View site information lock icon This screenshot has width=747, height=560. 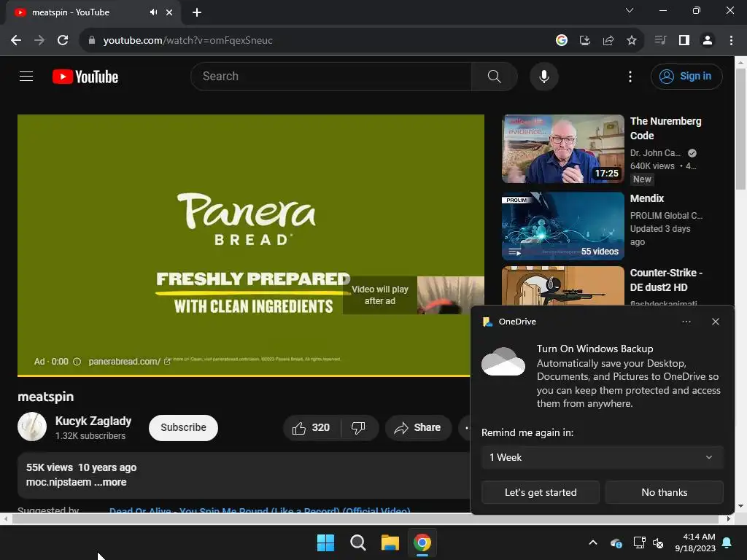click(92, 41)
